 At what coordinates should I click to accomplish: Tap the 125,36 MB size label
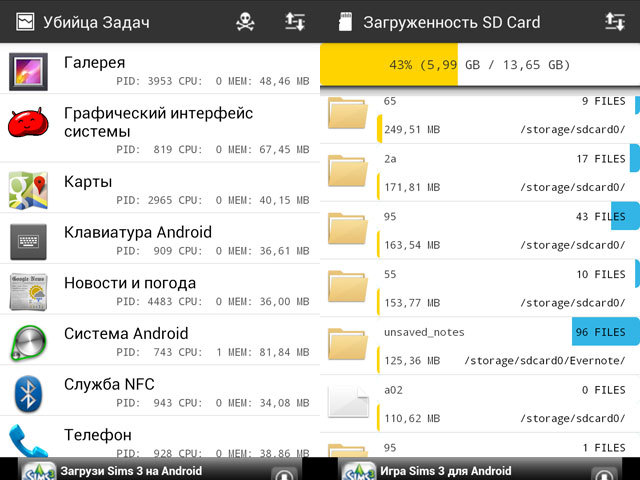click(412, 361)
